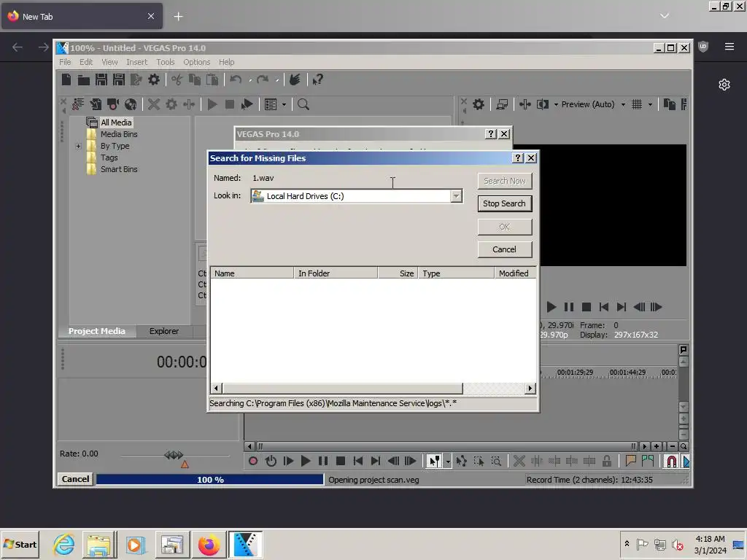Click Cancel in Search for Missing Files

pyautogui.click(x=504, y=249)
